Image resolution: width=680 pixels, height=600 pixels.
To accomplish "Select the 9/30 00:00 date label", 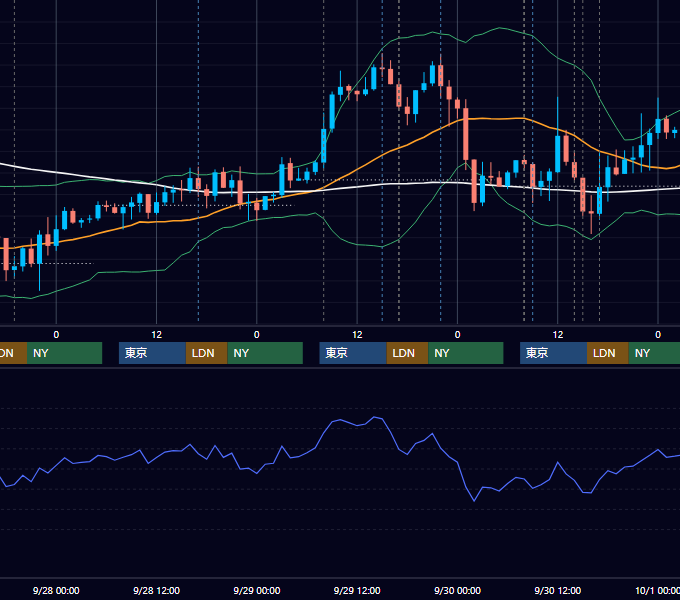I will (x=458, y=590).
